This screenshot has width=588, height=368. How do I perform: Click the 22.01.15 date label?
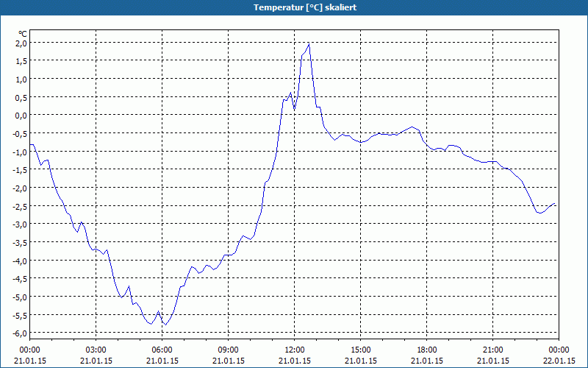559,361
